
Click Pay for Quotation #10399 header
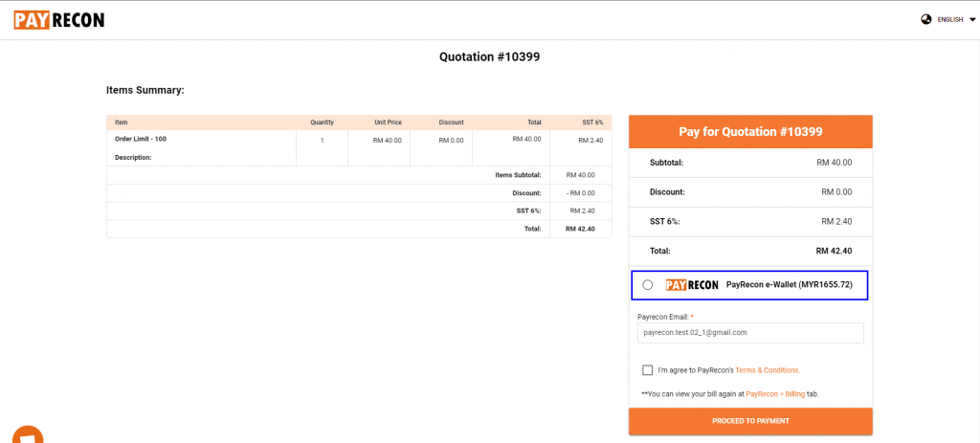point(750,132)
